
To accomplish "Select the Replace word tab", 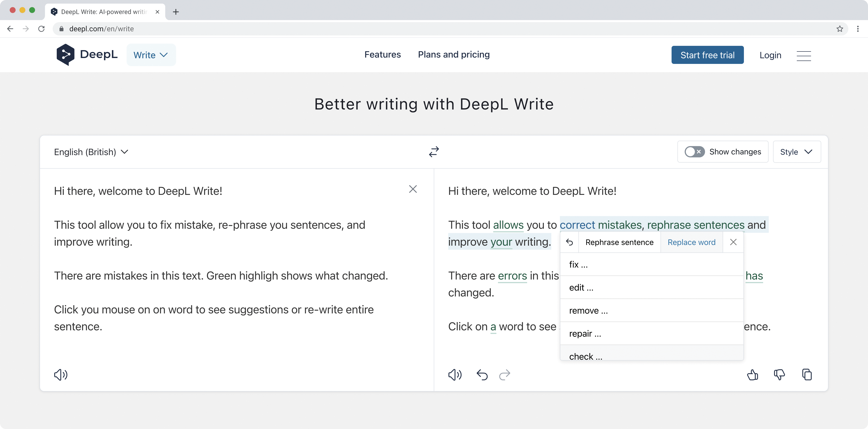I will tap(691, 242).
